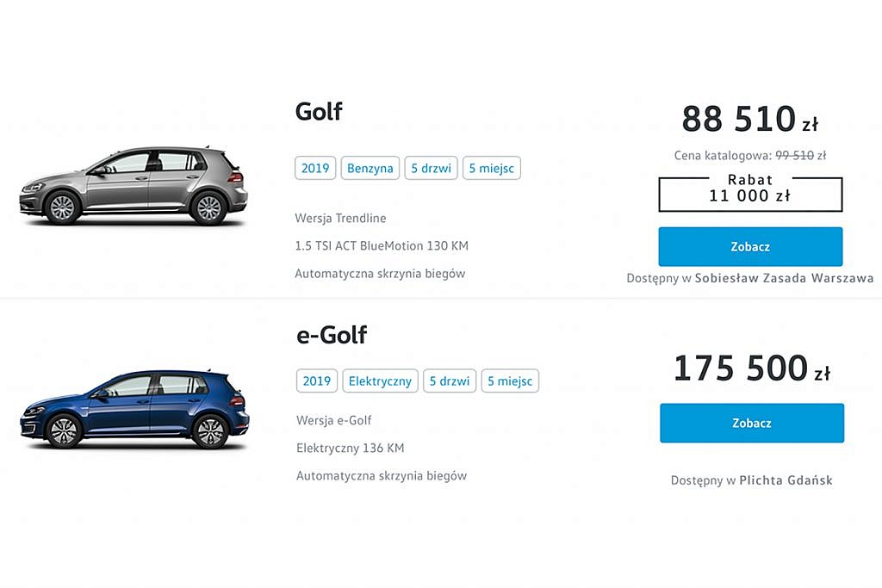Click the 2019 tag on Golf
Viewport: 882px width, 588px height.
click(315, 168)
